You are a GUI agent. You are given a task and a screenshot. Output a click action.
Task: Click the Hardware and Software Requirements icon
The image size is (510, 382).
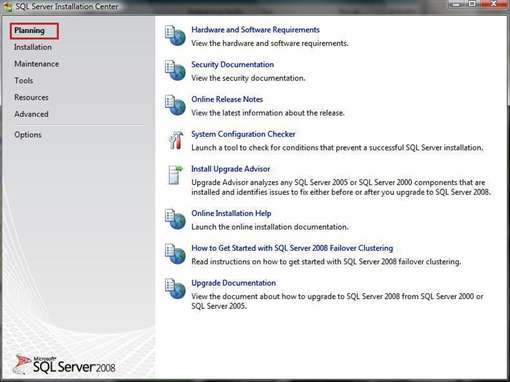coord(175,36)
